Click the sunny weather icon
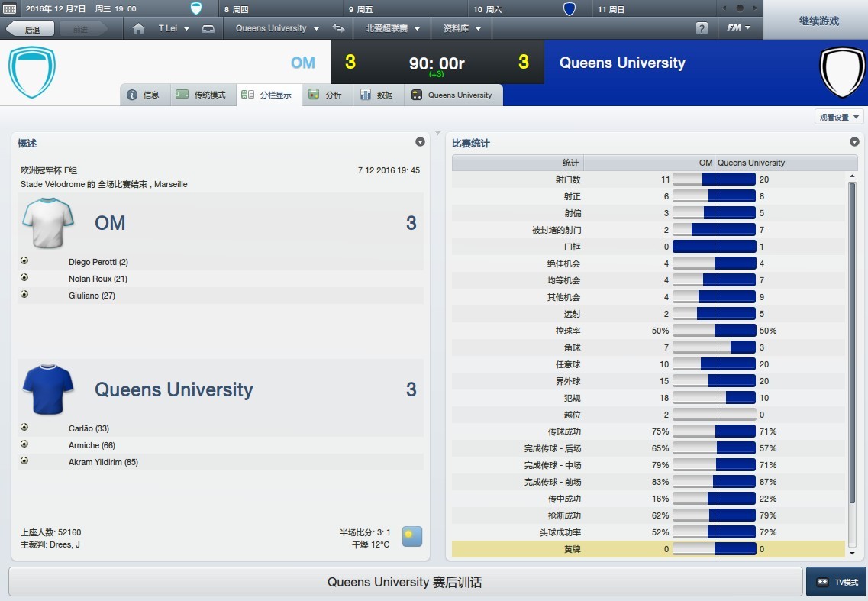Image resolution: width=868 pixels, height=601 pixels. click(411, 536)
